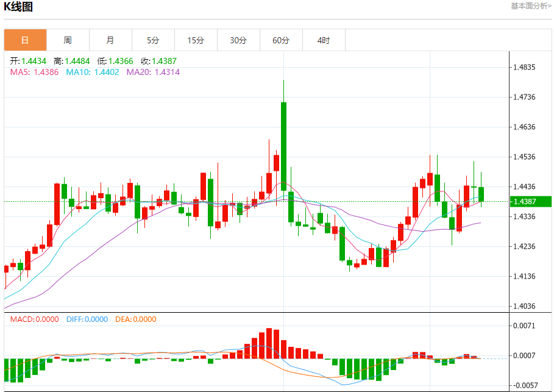Open the 4时 interval tab
Viewport: 554px width, 392px height.
(x=324, y=40)
